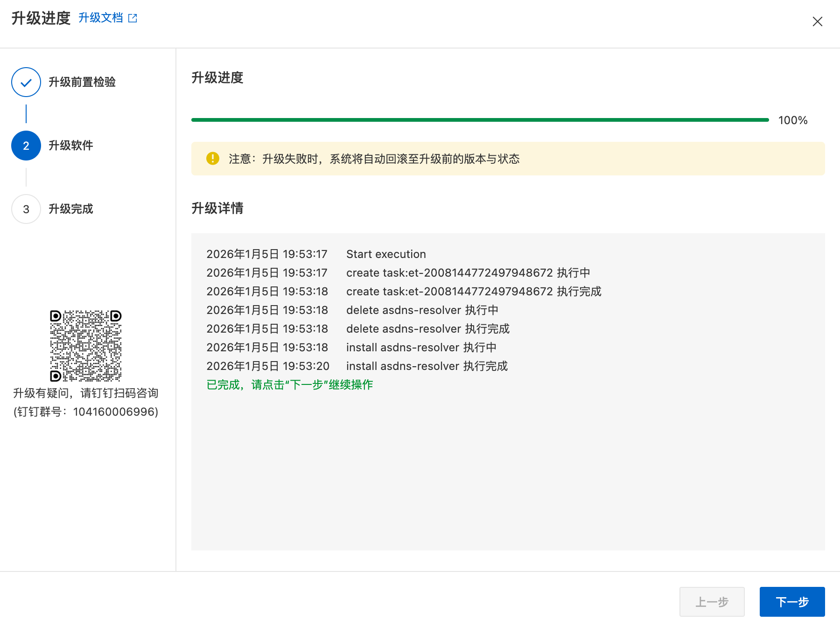Click the external link icon beside 升级文档

tap(133, 18)
